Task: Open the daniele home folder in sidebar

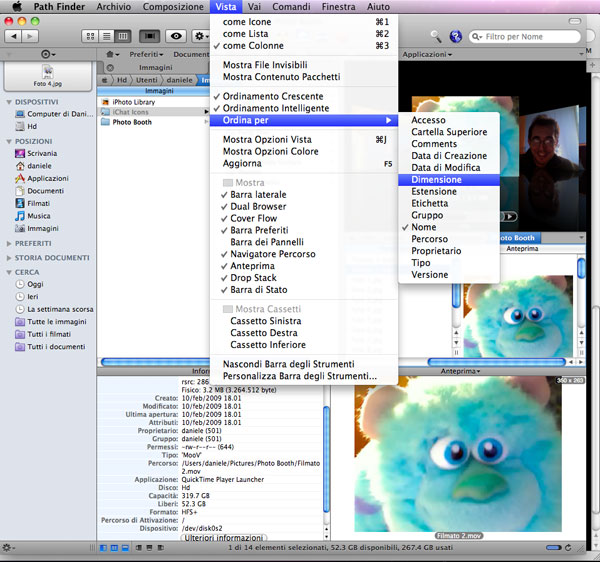Action: tap(33, 166)
